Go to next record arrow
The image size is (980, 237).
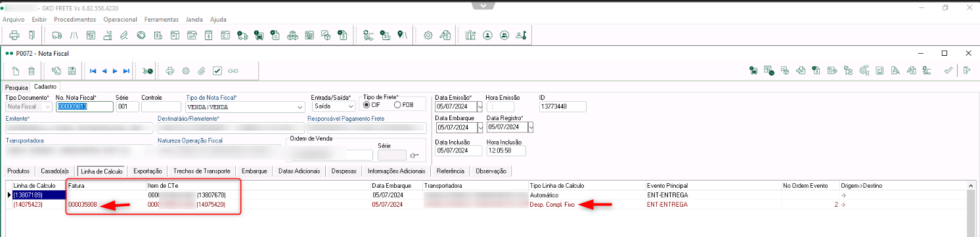pyautogui.click(x=115, y=70)
